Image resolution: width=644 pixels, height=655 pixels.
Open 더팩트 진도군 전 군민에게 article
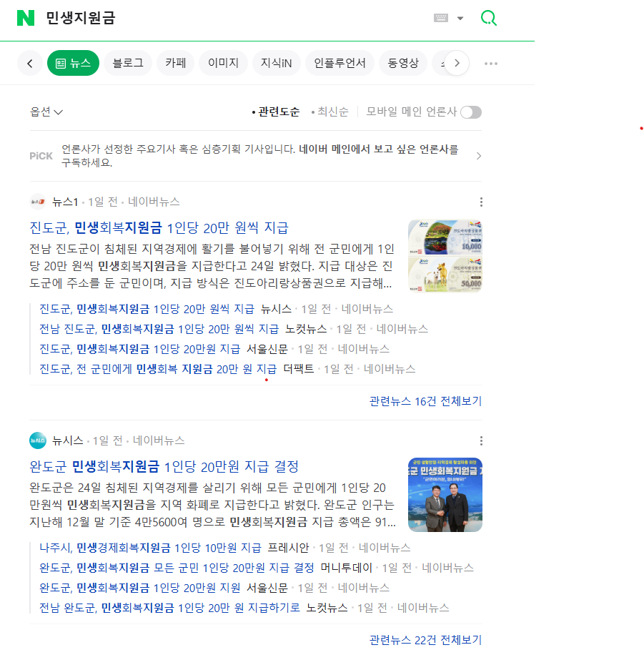(158, 369)
